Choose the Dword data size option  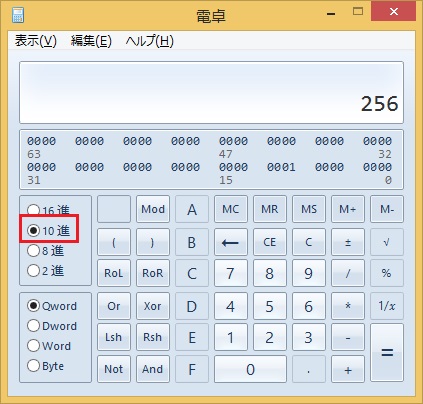click(52, 326)
